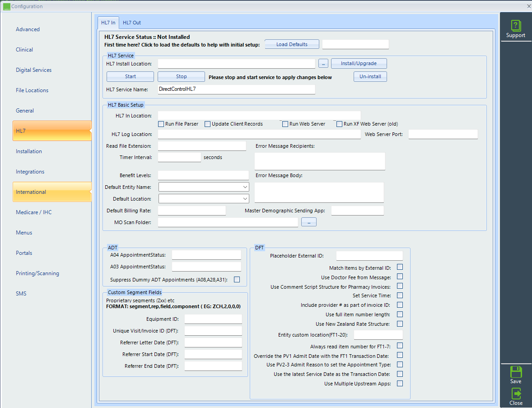The image size is (532, 408).
Task: Click the Install/Upgrade button
Action: tap(359, 63)
